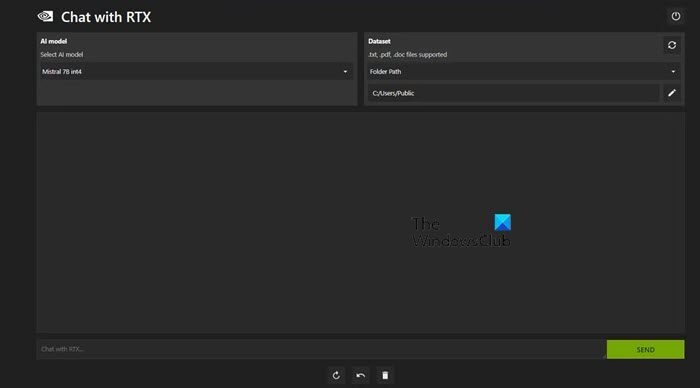The width and height of the screenshot is (700, 388).
Task: Click the power shutdown icon
Action: point(675,17)
